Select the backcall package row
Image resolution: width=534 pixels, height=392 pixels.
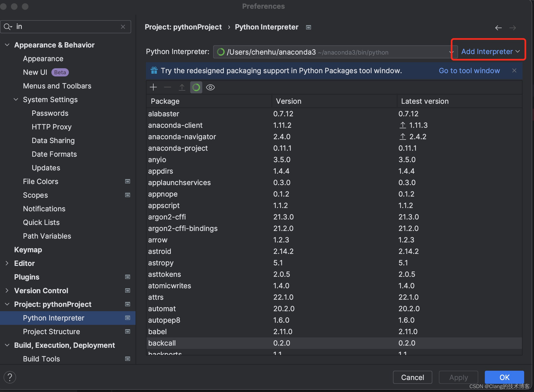pyautogui.click(x=334, y=343)
